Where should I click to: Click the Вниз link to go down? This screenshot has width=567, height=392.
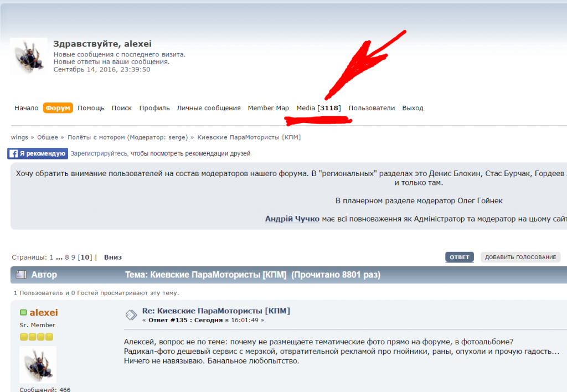[113, 257]
